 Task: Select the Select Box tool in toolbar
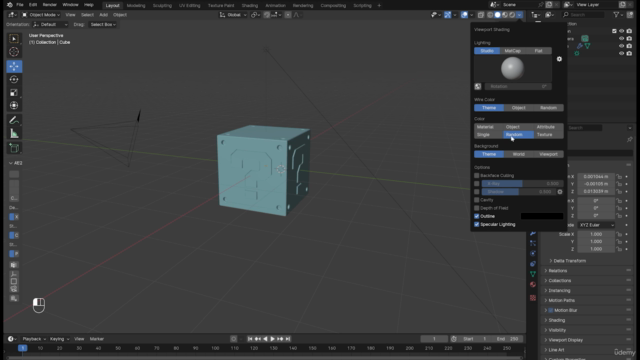point(14,39)
